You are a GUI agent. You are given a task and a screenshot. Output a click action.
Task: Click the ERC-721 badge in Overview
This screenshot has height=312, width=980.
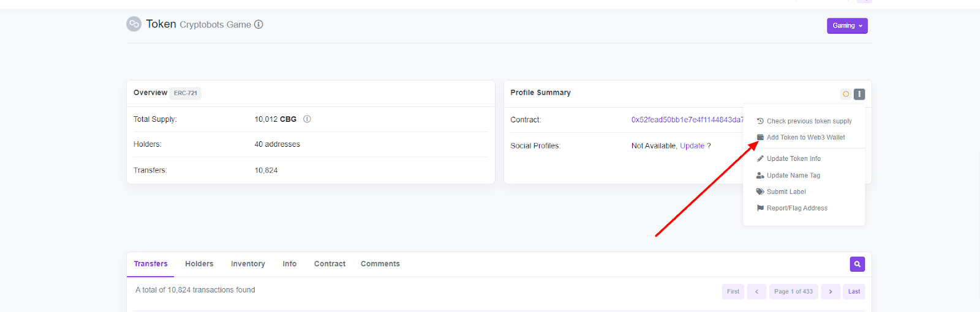point(186,93)
